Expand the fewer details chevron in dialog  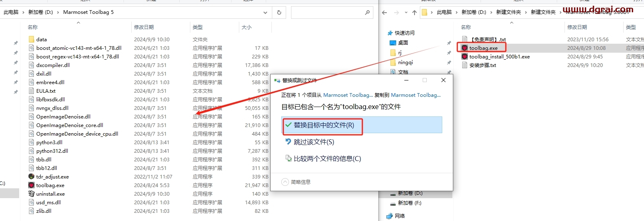(285, 182)
